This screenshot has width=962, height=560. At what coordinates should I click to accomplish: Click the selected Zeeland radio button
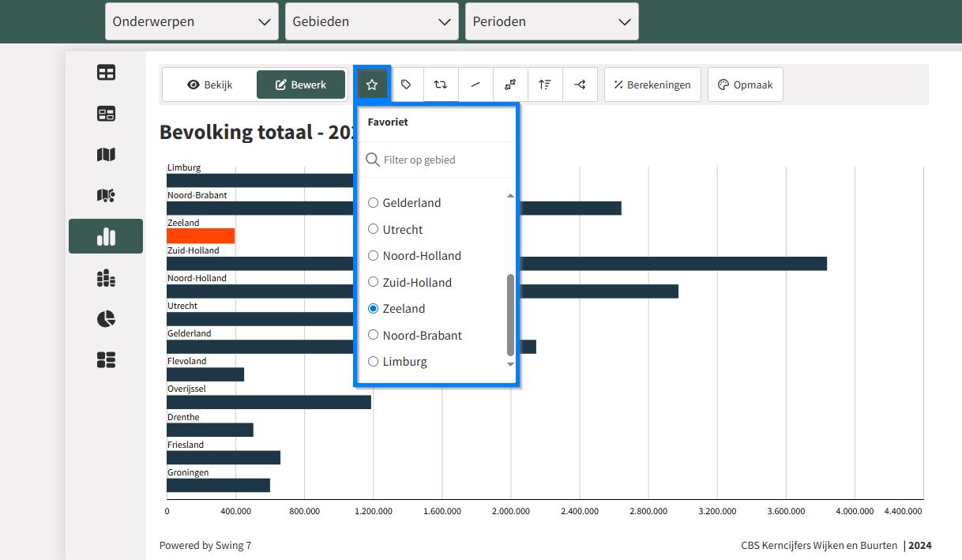click(x=374, y=309)
